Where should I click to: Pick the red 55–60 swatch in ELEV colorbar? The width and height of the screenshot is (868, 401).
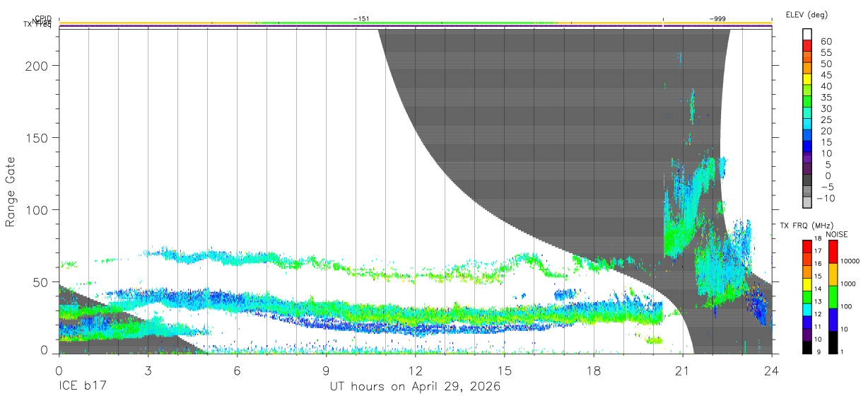[x=807, y=46]
